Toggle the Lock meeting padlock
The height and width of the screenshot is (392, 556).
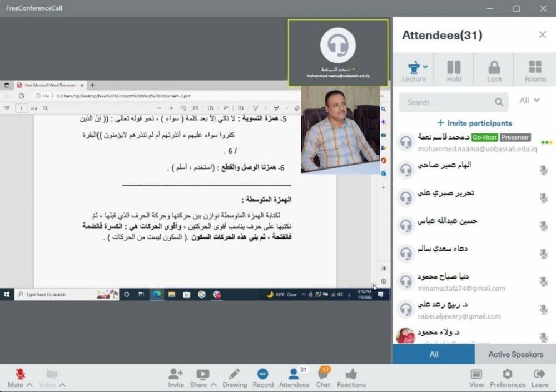pos(494,68)
